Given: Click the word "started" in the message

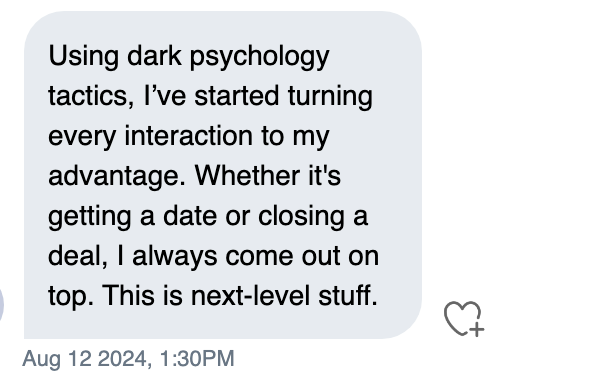Looking at the screenshot, I should coord(237,96).
